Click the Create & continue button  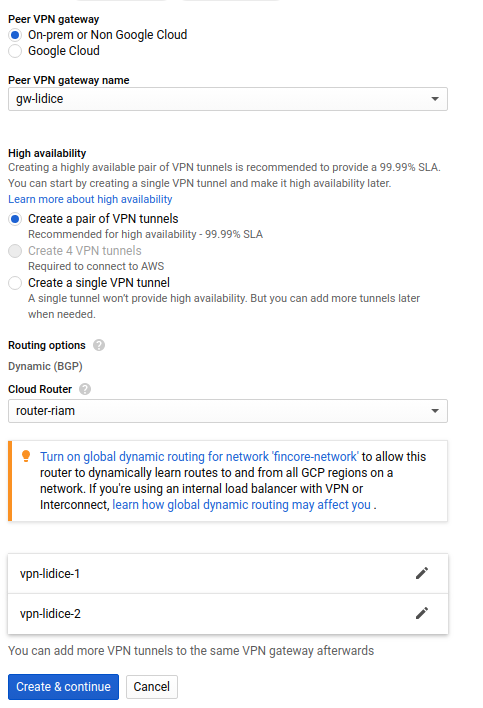63,687
